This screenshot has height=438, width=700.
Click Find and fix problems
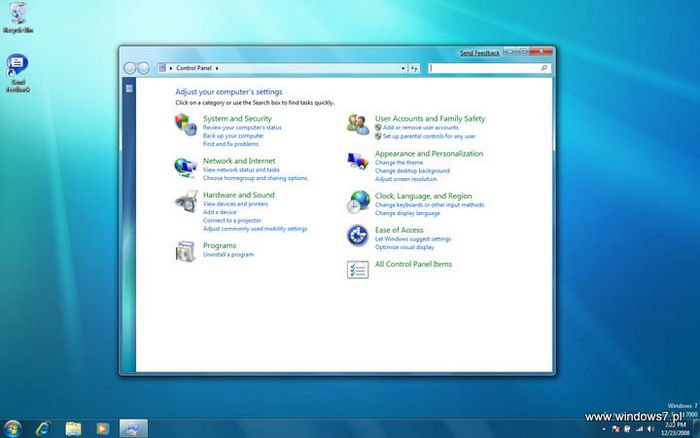pyautogui.click(x=230, y=144)
